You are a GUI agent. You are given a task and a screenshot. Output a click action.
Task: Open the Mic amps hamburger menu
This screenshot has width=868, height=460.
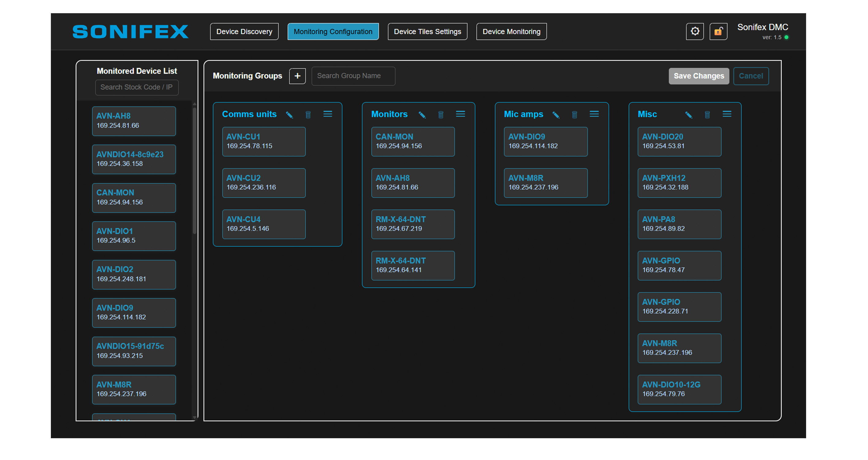pyautogui.click(x=594, y=114)
